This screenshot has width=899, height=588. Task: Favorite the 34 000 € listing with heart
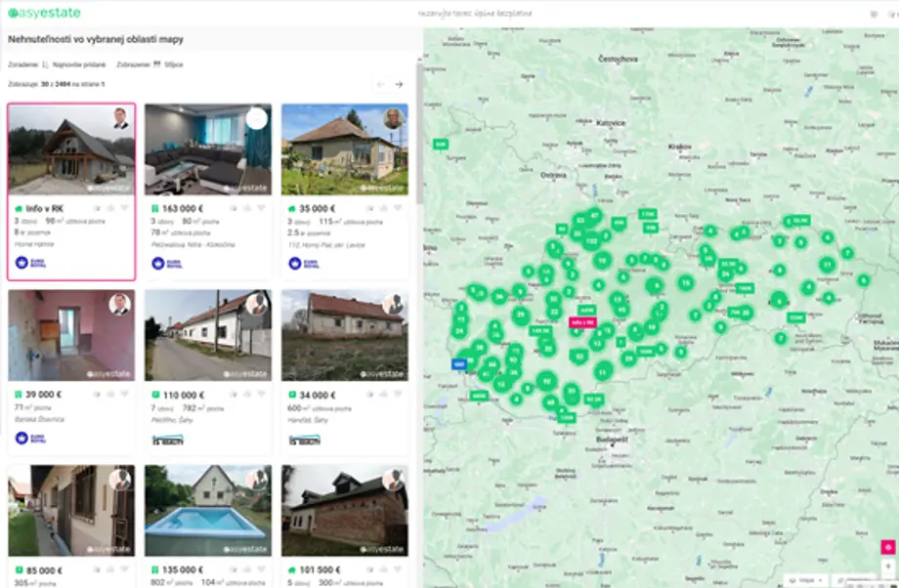tap(398, 395)
